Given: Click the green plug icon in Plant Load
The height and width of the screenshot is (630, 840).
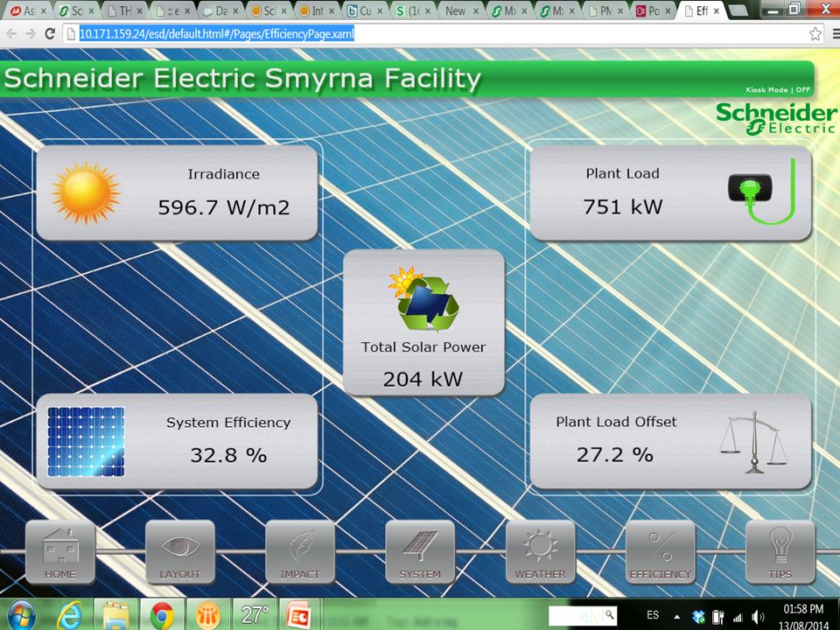Looking at the screenshot, I should [x=760, y=190].
